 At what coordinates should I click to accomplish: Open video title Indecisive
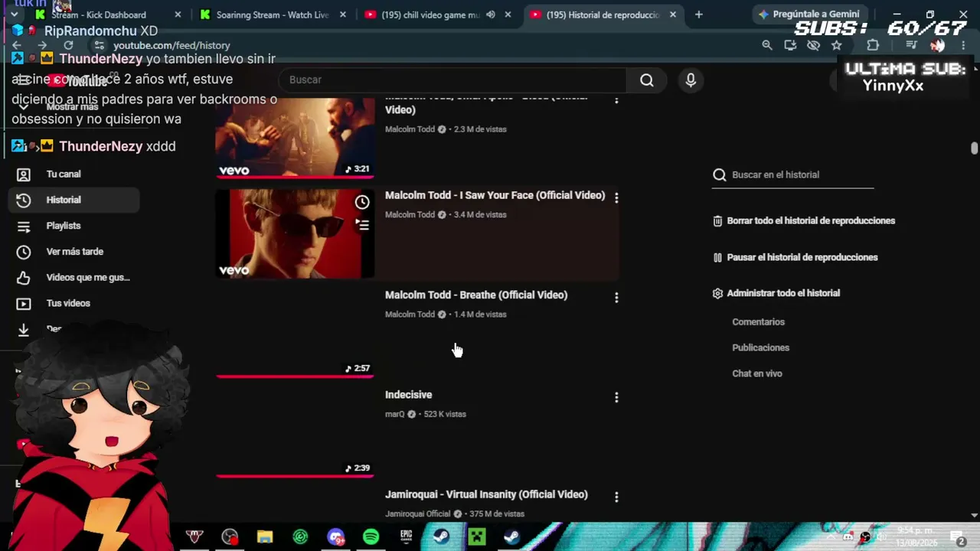[408, 395]
